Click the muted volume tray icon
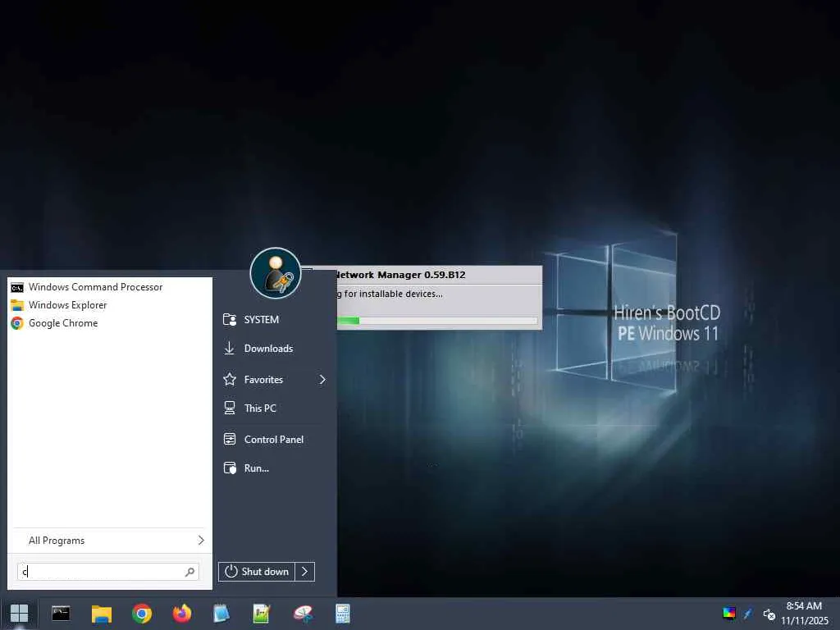 click(769, 614)
